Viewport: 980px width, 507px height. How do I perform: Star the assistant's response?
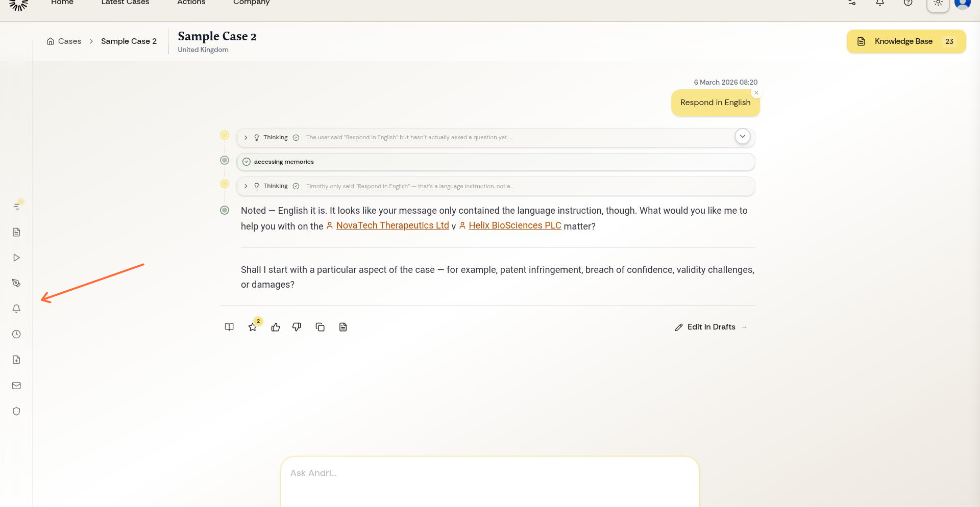tap(253, 327)
